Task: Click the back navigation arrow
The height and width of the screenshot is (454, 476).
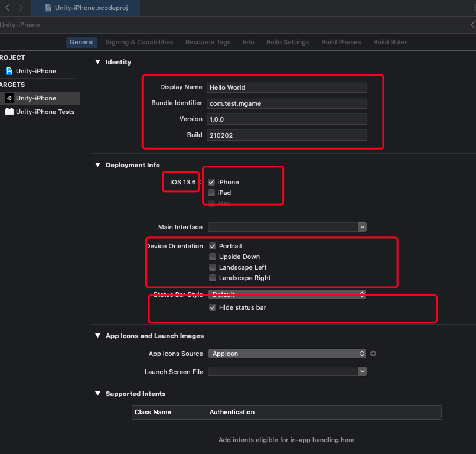Action: tap(6, 8)
